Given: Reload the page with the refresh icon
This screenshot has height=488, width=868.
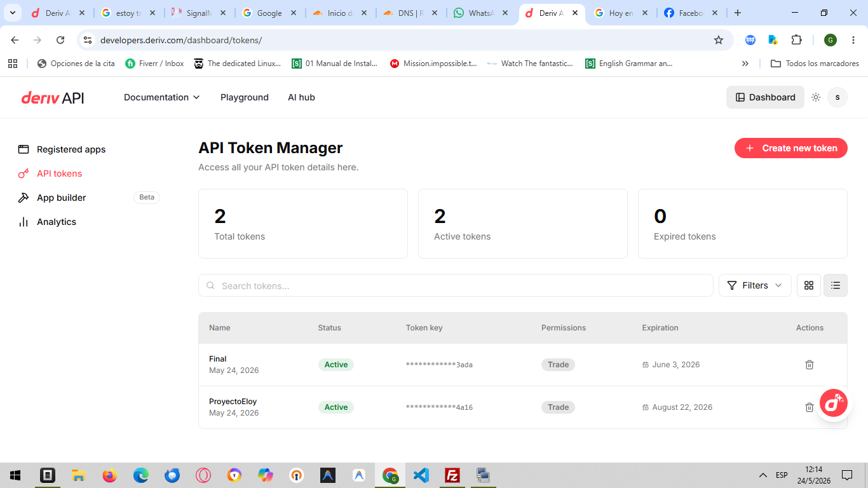Looking at the screenshot, I should (x=60, y=40).
